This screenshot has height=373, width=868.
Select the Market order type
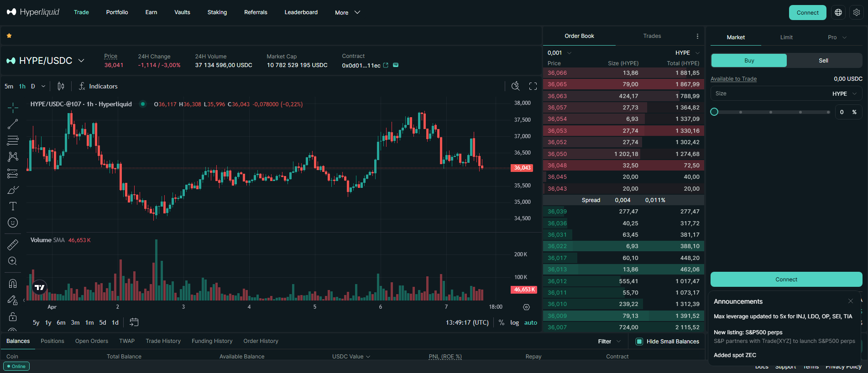pos(736,37)
